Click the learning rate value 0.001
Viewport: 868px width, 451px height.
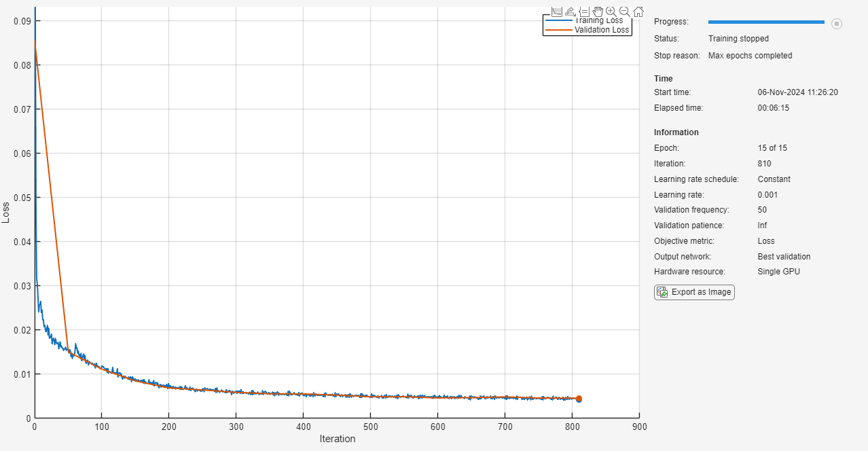768,195
